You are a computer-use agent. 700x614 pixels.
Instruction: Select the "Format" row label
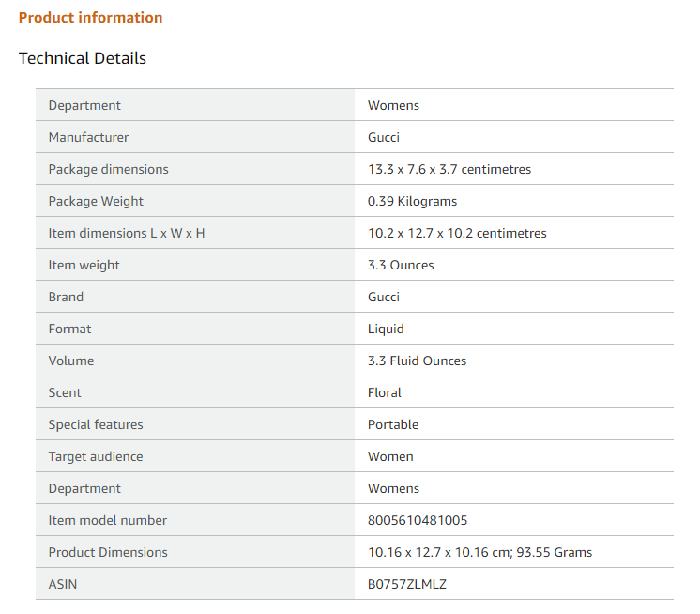(70, 330)
